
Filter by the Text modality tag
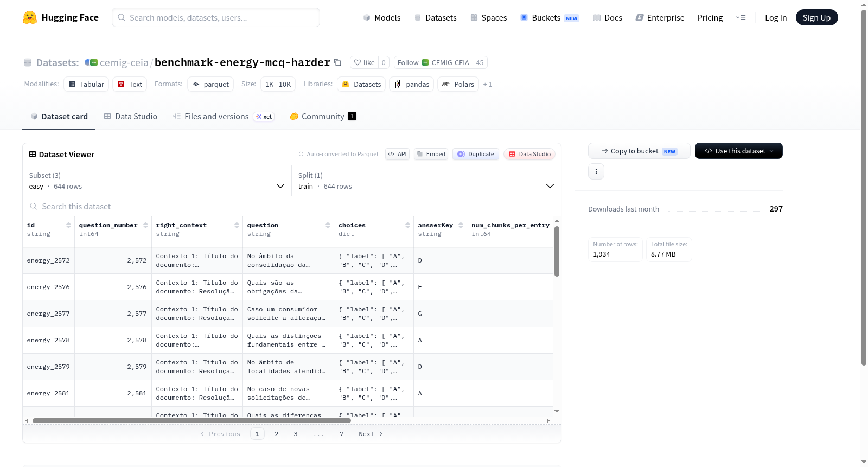click(x=130, y=84)
